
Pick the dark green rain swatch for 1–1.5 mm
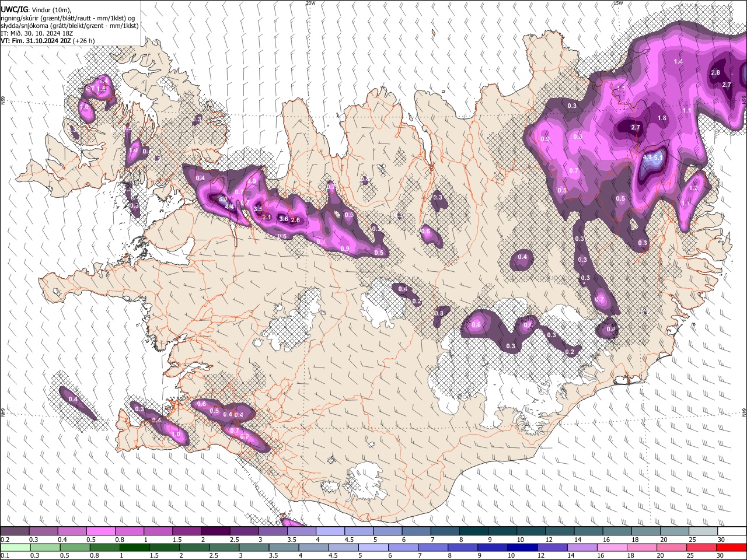134,547
